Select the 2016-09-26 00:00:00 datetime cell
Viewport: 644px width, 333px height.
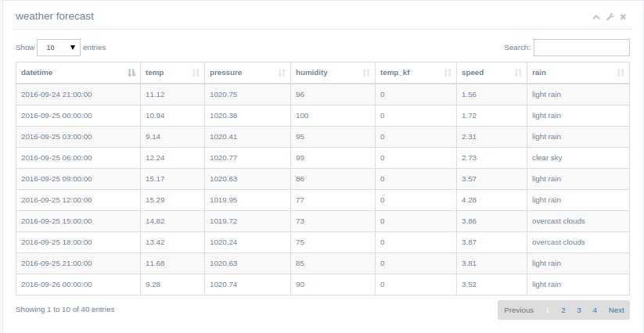coord(78,285)
